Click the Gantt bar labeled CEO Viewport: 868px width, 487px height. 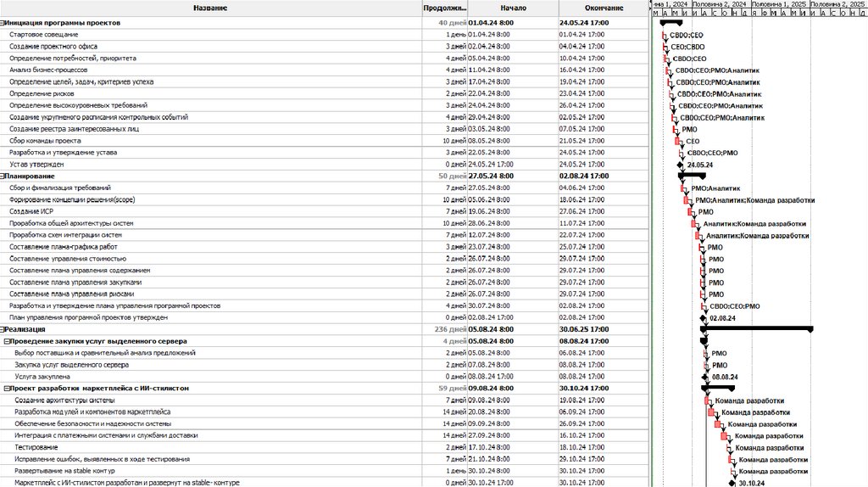pos(677,142)
